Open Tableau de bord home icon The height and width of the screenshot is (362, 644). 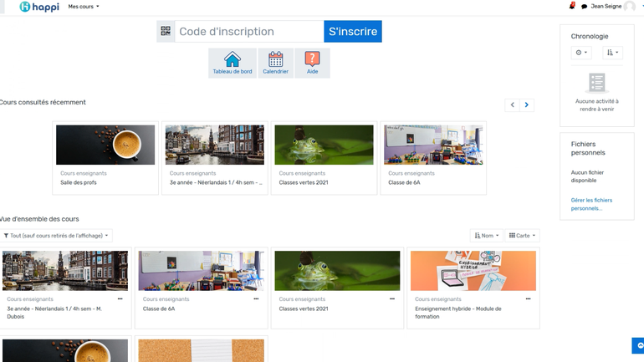233,63
